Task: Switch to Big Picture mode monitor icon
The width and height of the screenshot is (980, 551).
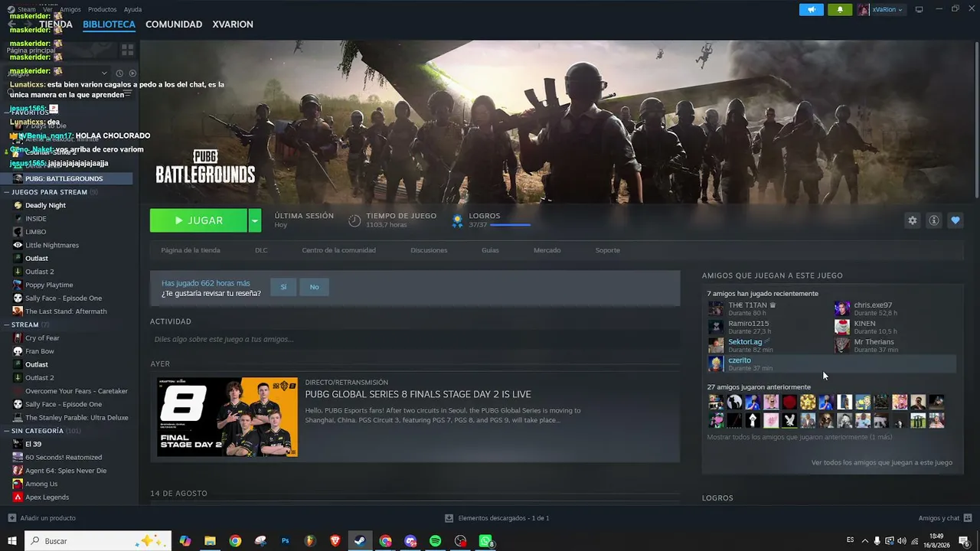Action: click(x=919, y=9)
